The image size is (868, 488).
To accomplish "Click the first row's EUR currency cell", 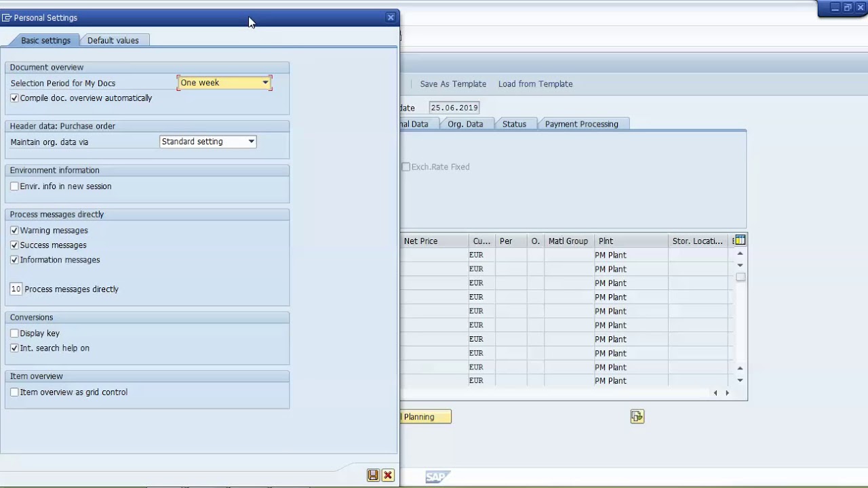I will click(481, 256).
